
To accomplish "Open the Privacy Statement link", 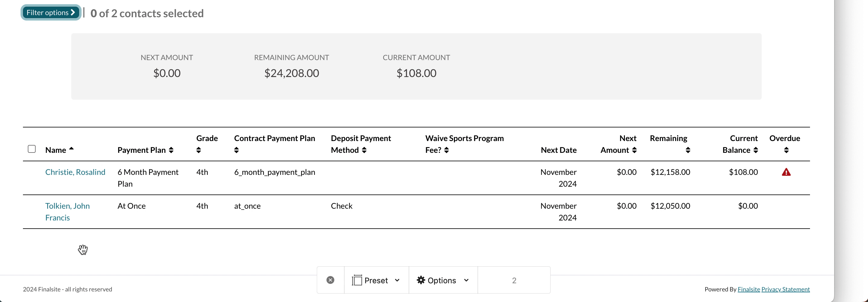I will (x=785, y=289).
